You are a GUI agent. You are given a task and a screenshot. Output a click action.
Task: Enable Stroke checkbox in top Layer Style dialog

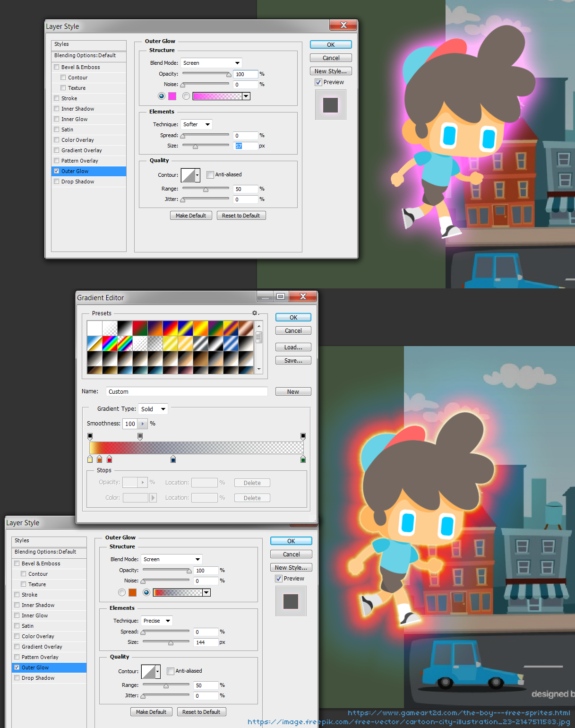[57, 98]
